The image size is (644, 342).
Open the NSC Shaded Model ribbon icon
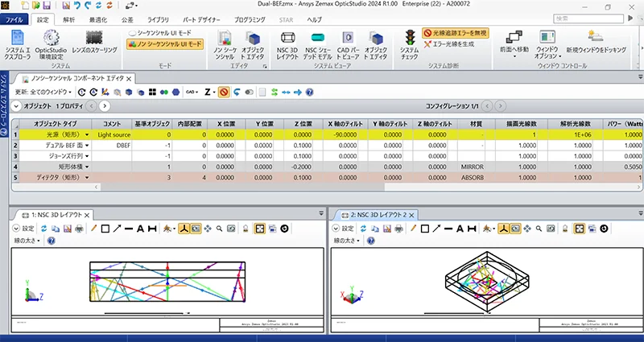[317, 45]
